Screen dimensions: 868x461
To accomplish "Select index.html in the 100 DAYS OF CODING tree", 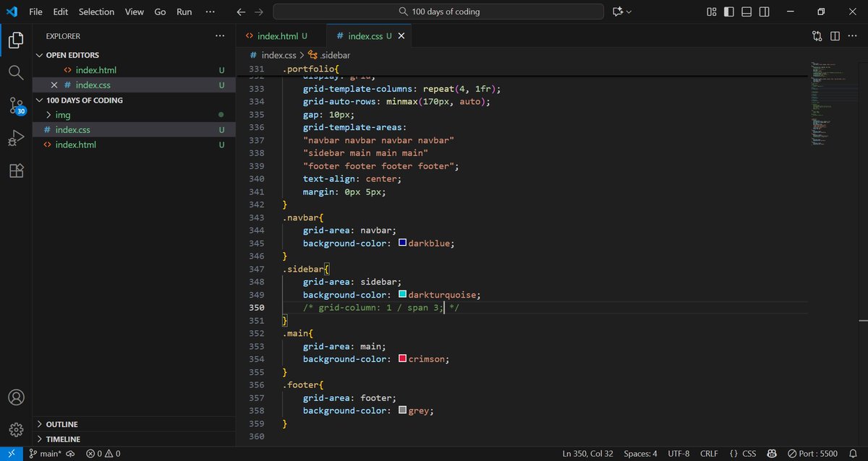I will 135,145.
